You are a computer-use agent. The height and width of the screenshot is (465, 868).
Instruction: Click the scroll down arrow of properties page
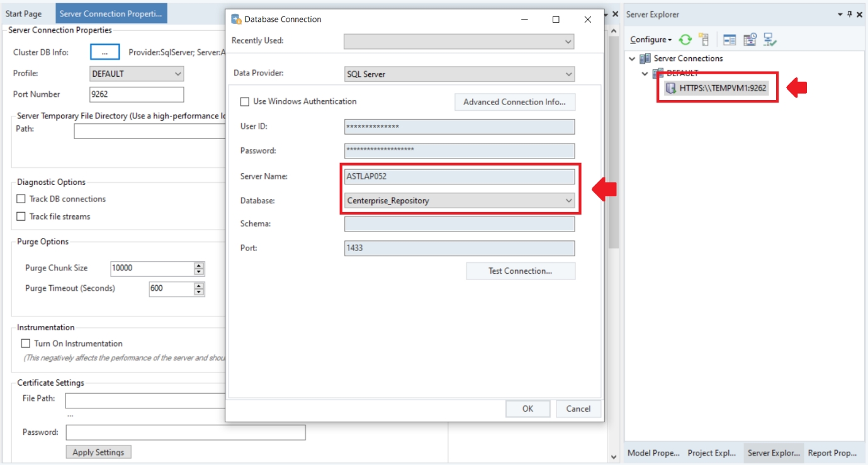tap(614, 457)
